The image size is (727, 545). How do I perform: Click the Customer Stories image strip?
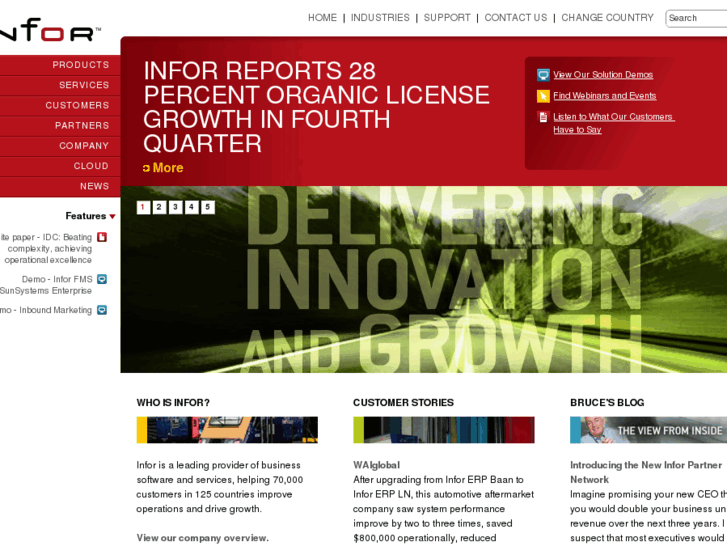coord(444,430)
